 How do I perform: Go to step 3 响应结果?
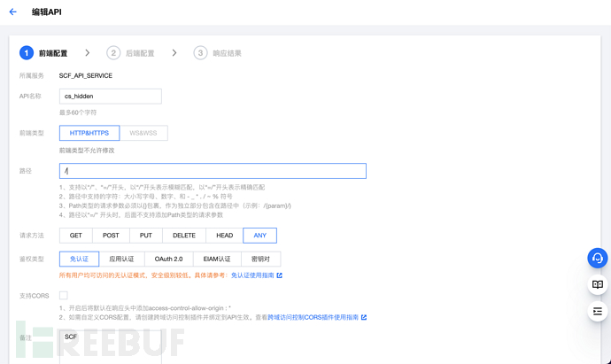[218, 53]
